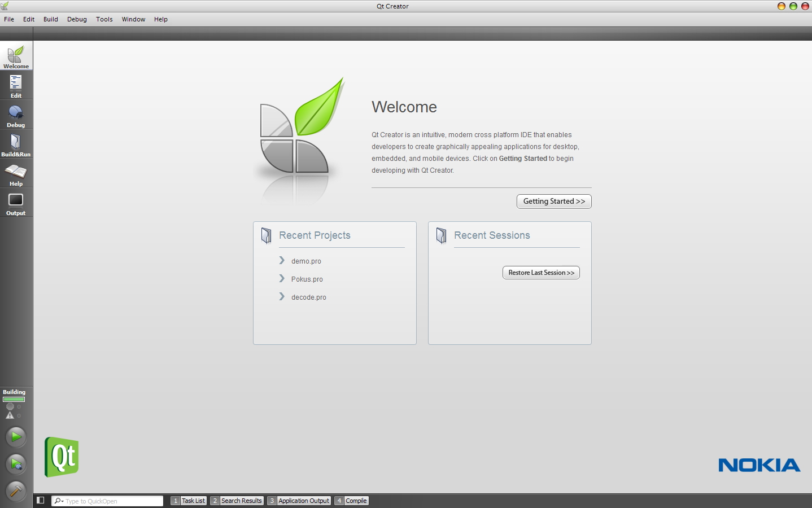Click the Recent Projects heading
This screenshot has width=812, height=508.
[315, 235]
